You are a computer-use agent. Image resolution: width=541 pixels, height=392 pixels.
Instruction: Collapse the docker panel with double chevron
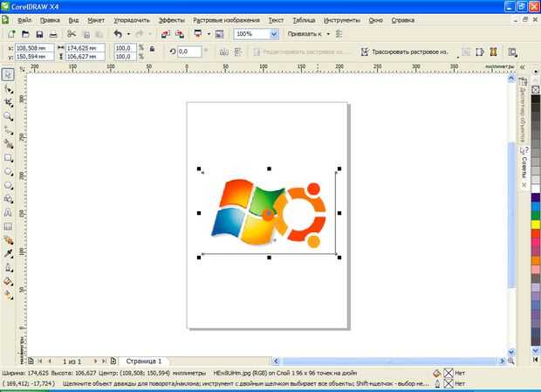pos(523,67)
